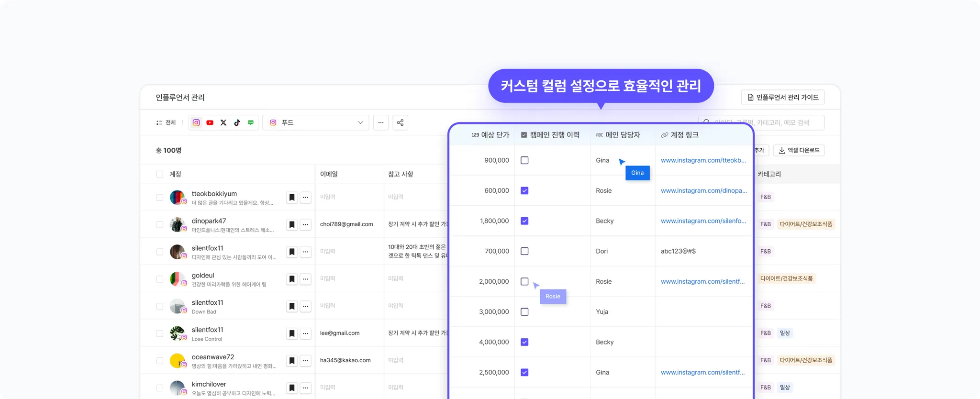Open the more options button beside 푸드 dropdown
Screen dimensions: 980x399
[x=381, y=122]
